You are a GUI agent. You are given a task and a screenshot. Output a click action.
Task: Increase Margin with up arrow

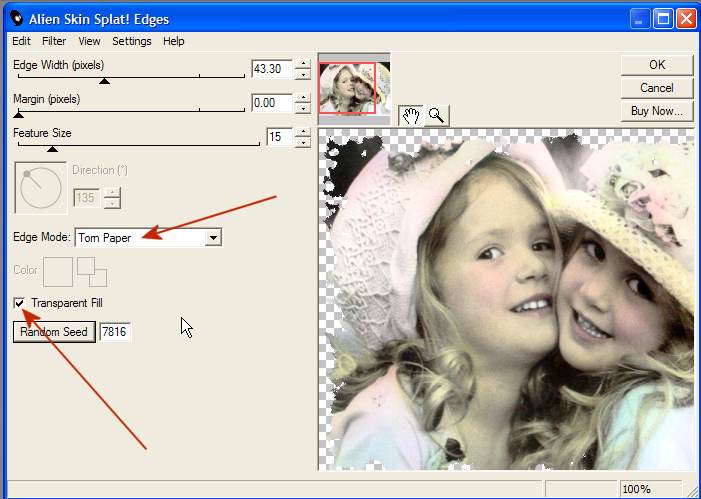pyautogui.click(x=303, y=98)
